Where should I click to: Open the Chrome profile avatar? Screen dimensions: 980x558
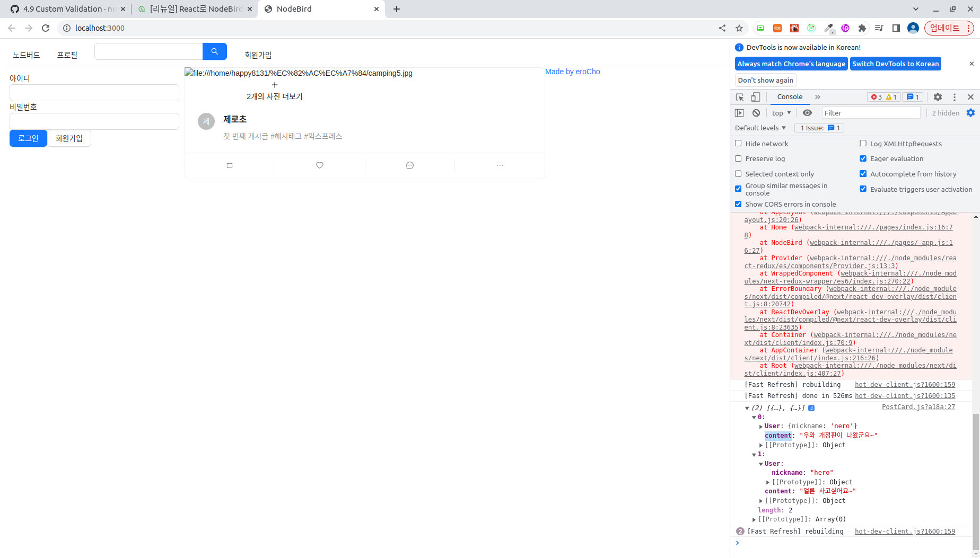tap(913, 28)
